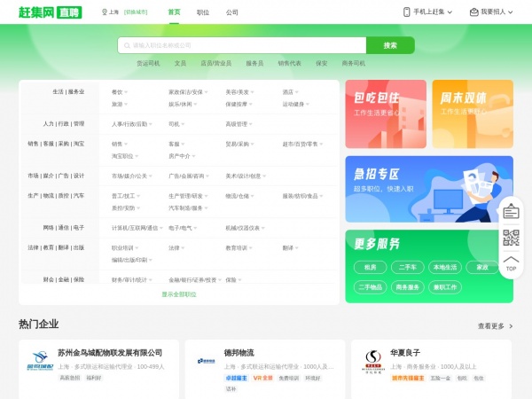Viewport: 532px width, 399px height.
Task: Switch to the 职位 tab
Action: 203,12
